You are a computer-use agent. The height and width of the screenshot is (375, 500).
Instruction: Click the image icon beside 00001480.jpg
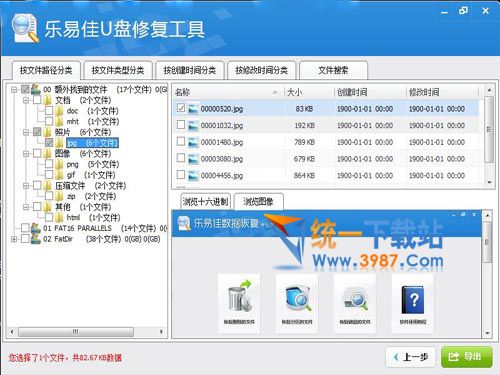[193, 142]
